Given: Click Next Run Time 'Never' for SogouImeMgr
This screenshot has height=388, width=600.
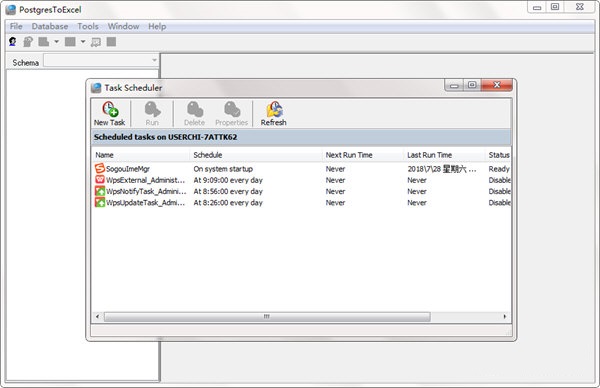Looking at the screenshot, I should 335,169.
